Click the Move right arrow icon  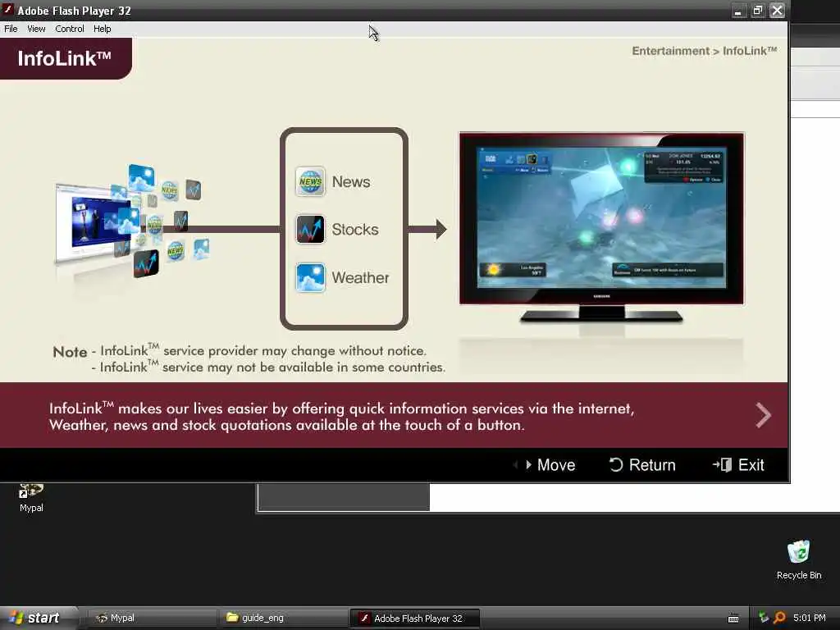(529, 465)
